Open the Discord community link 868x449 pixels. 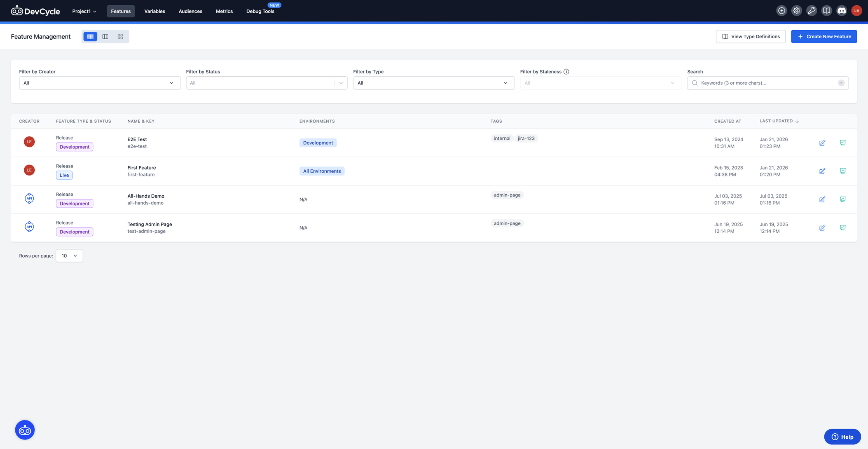point(841,10)
